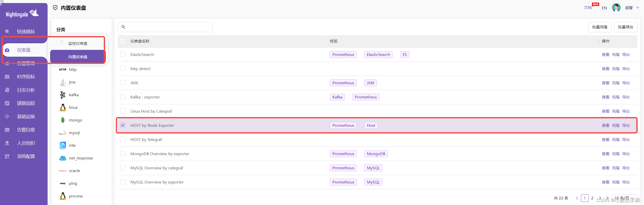Viewport: 644px width, 205px height.
Task: Open the 内置仪表盘 submenu item
Action: click(x=78, y=57)
